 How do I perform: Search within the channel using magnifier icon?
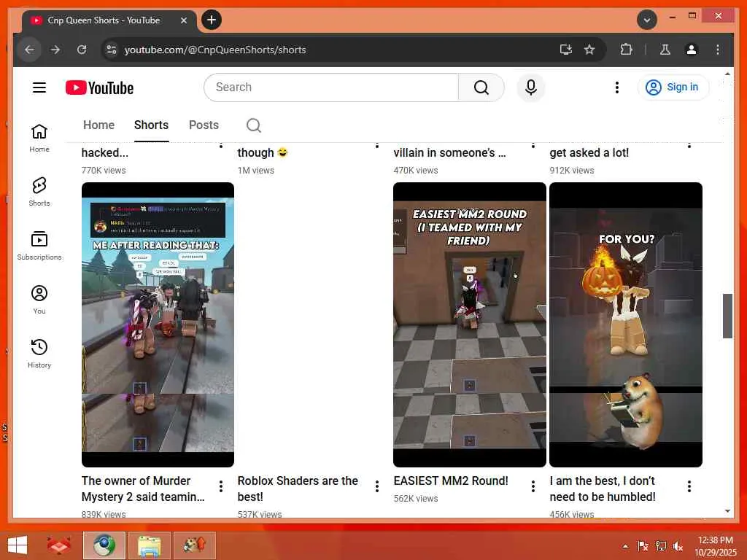pos(253,125)
